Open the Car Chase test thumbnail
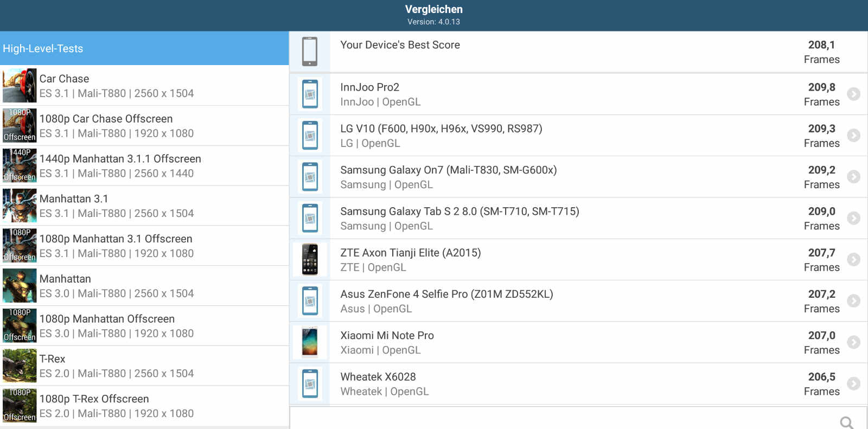 point(20,86)
